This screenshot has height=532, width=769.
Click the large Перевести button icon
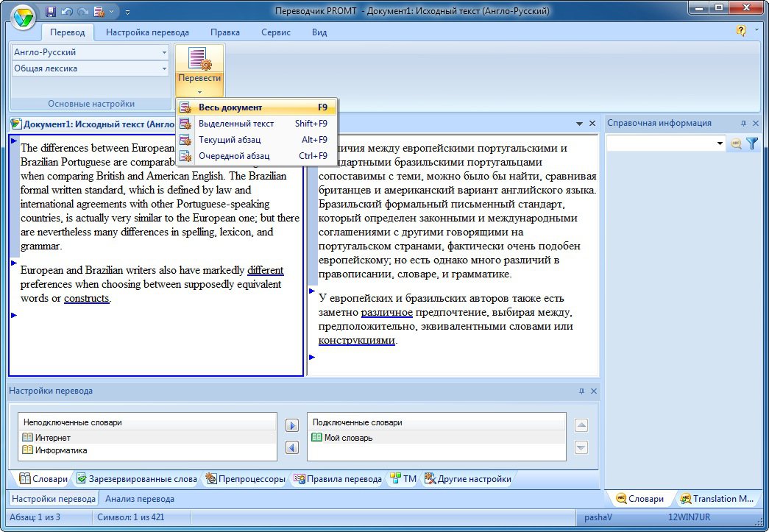tap(199, 60)
